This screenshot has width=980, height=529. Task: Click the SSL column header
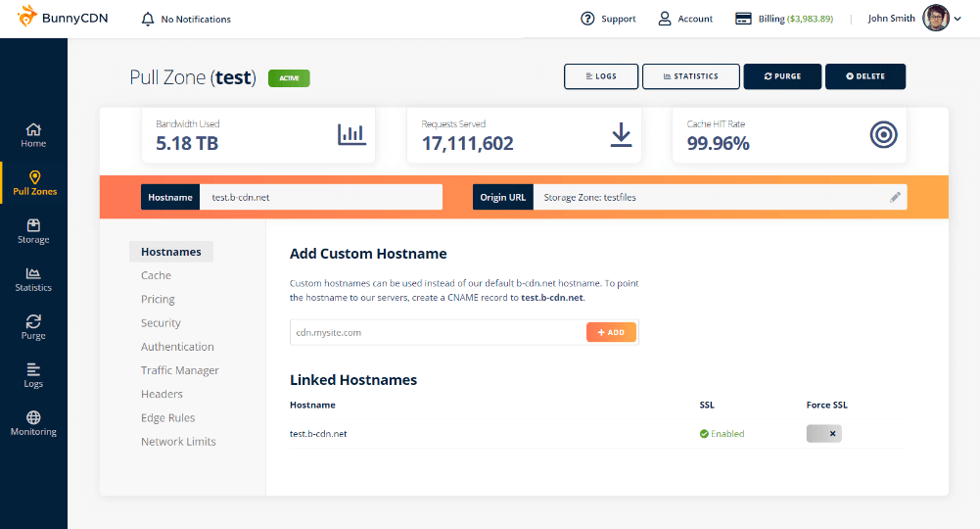coord(707,405)
